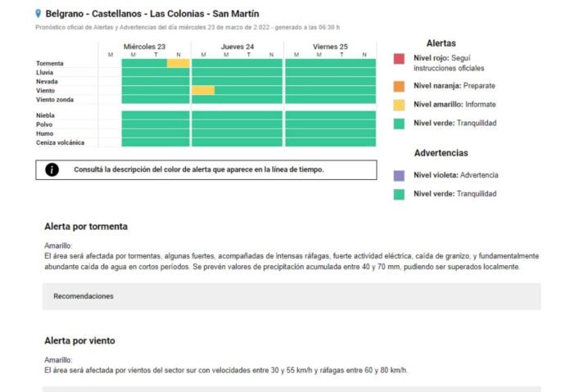Click the yellow Tormenta alert on Miércoles night
This screenshot has height=392, width=570.
pos(178,63)
